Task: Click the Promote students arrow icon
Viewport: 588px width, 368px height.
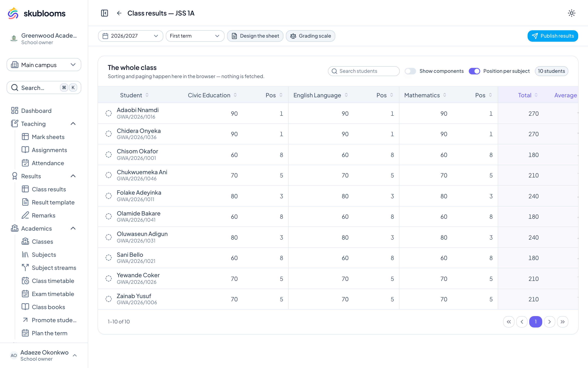Action: (25, 320)
